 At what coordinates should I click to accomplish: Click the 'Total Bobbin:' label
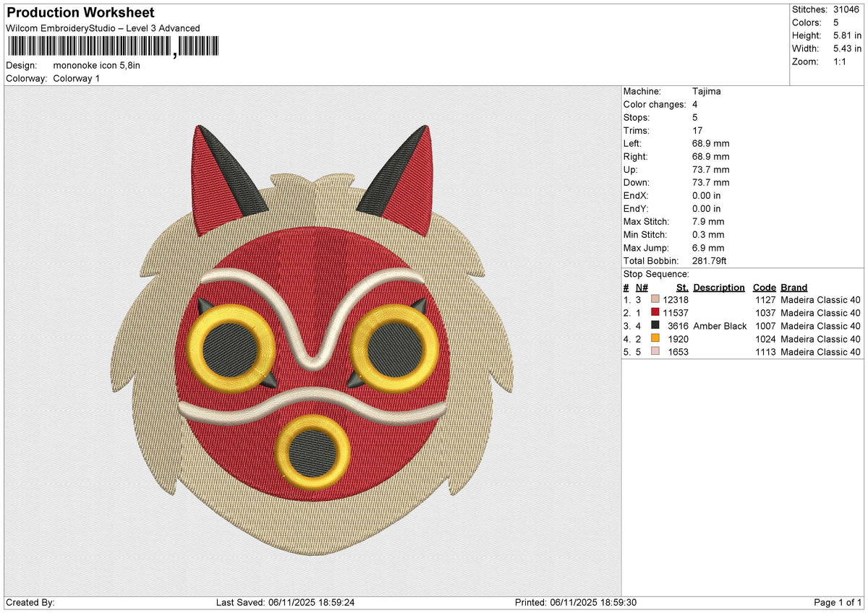click(x=651, y=260)
